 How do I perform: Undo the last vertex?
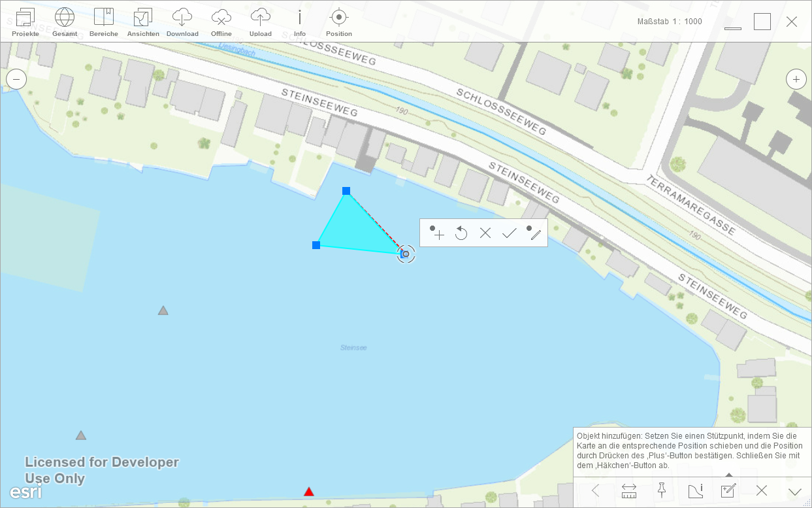pyautogui.click(x=461, y=233)
